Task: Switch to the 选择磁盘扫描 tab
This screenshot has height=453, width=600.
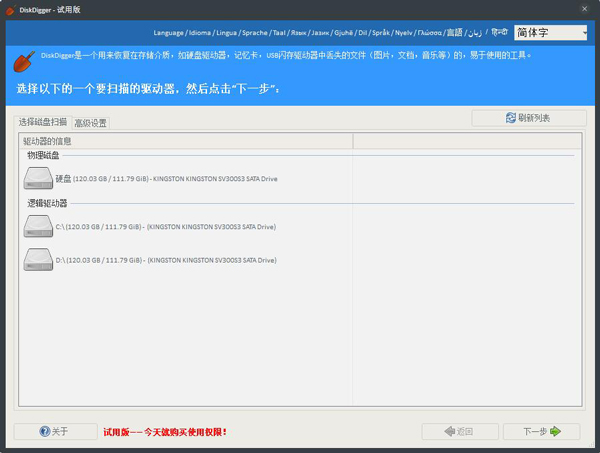Action: coord(43,122)
